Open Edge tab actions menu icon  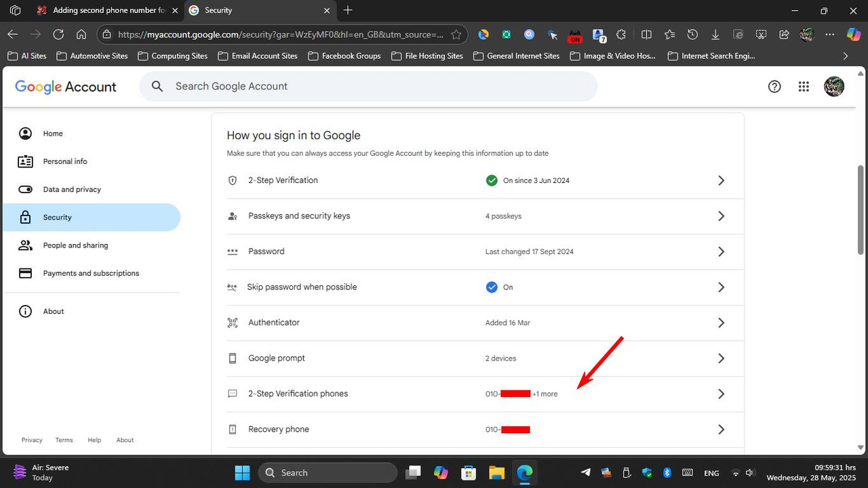coord(15,10)
